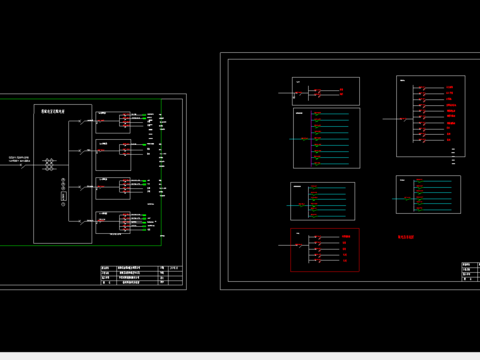The image size is (480, 360).
Task: Select the small rectangle in vertical meter stack
Action: [63, 196]
